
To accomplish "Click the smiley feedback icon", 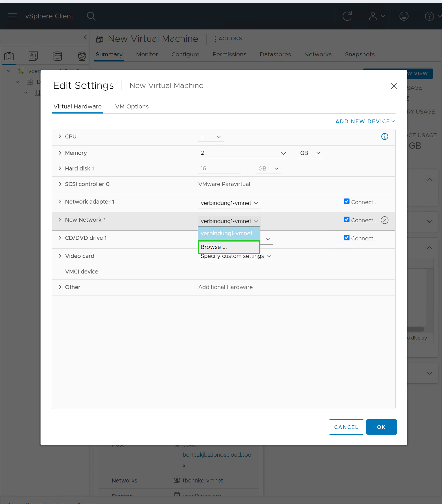I will coord(404,16).
